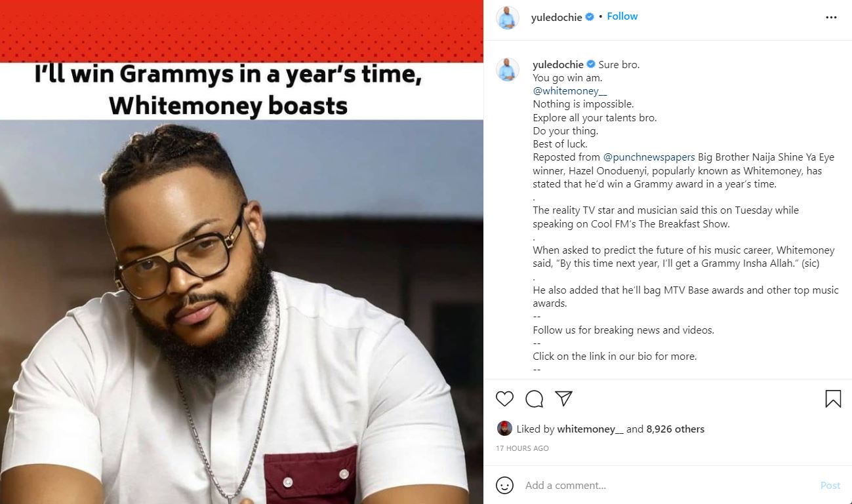Open comments via speech bubble icon
Image resolution: width=852 pixels, height=504 pixels.
[x=535, y=398]
